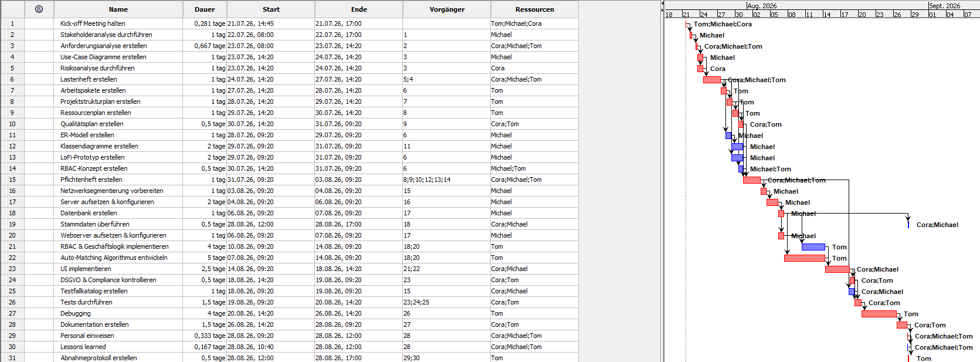Select the task name 'Use-Case Diagramme erstellen'
980x362 pixels.
103,57
